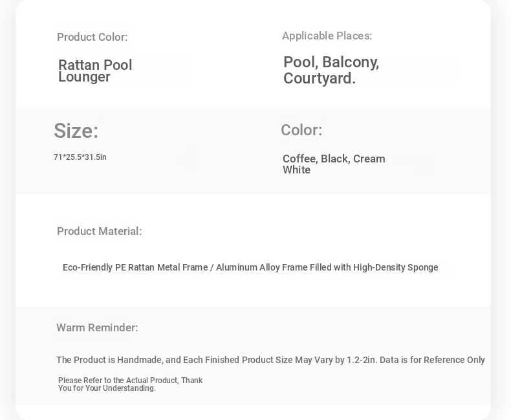Click the Product Material label

tap(100, 231)
